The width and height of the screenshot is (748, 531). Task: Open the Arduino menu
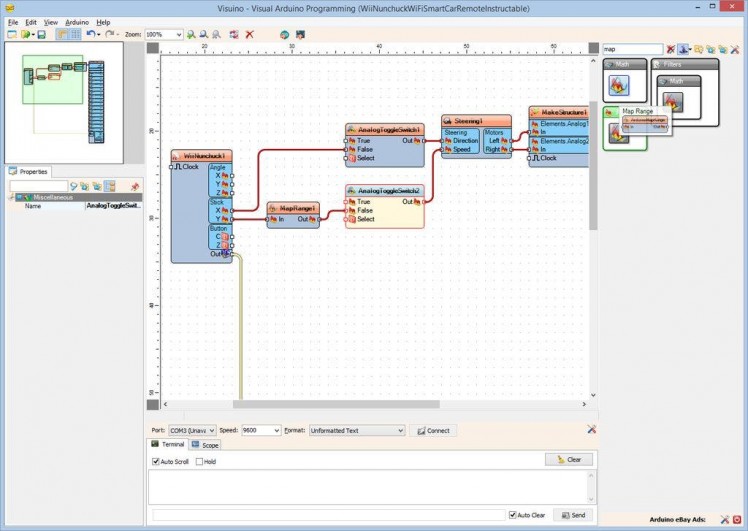77,21
